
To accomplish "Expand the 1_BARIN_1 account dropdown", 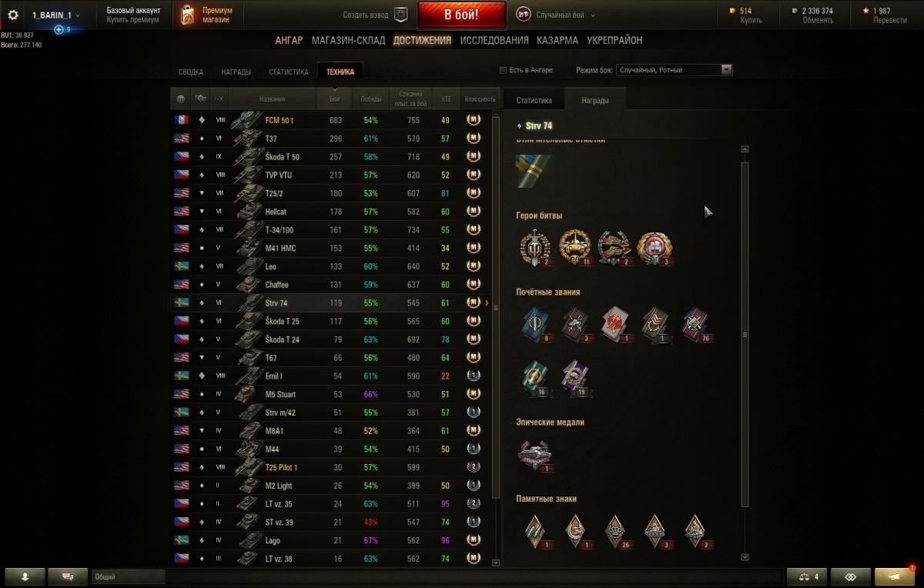I will [55, 15].
